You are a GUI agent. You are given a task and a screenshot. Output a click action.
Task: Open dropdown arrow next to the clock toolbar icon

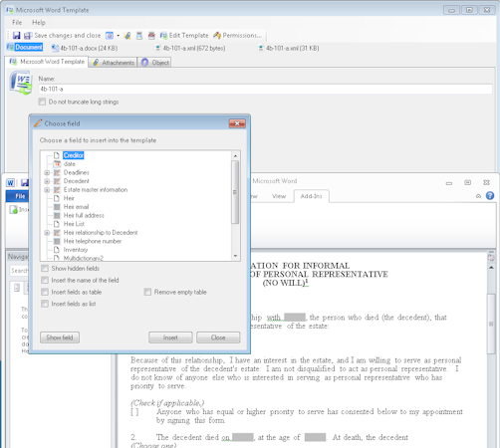[118, 36]
